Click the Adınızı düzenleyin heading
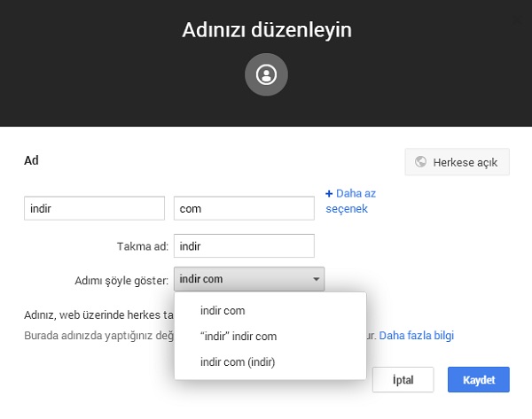Viewport: 532px width, 419px height. pos(267,30)
